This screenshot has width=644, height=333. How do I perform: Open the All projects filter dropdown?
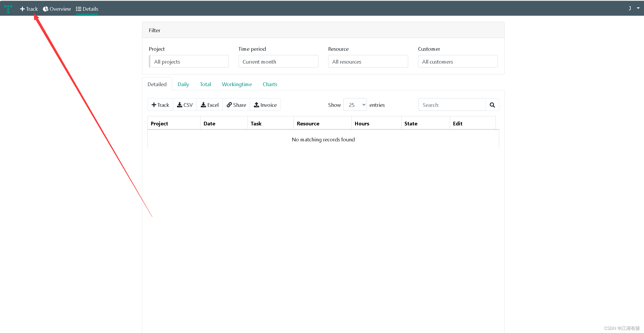(189, 62)
